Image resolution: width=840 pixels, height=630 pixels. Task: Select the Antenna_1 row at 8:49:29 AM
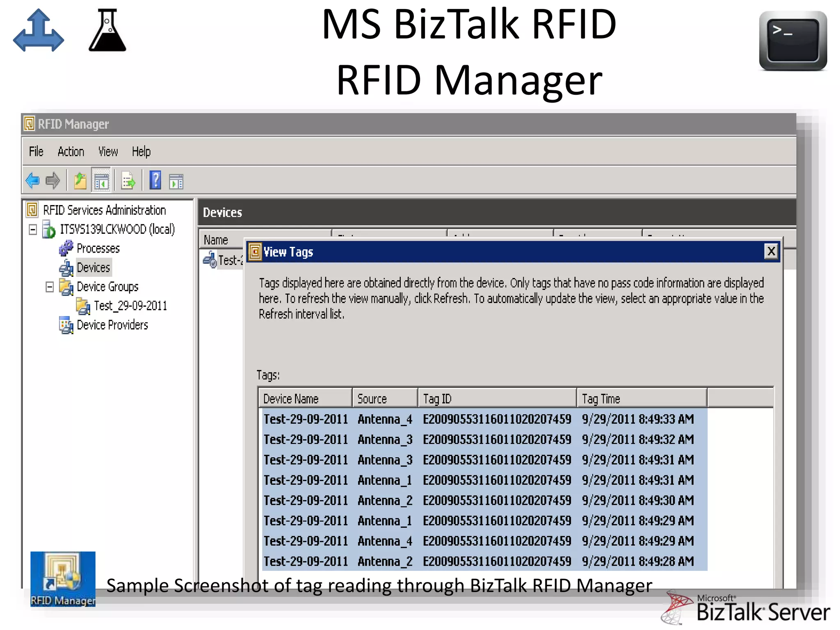pyautogui.click(x=485, y=520)
